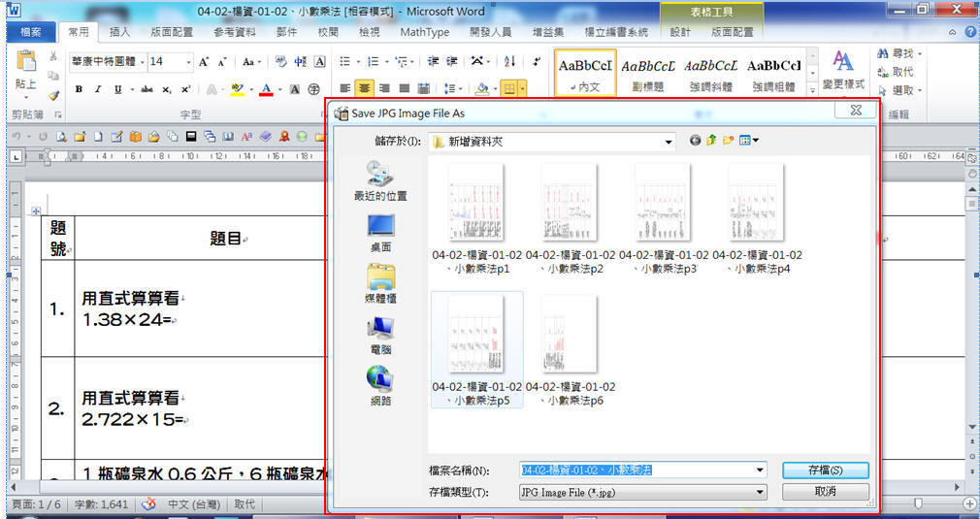Select the Format Painter brush icon
The image size is (980, 519).
53,95
